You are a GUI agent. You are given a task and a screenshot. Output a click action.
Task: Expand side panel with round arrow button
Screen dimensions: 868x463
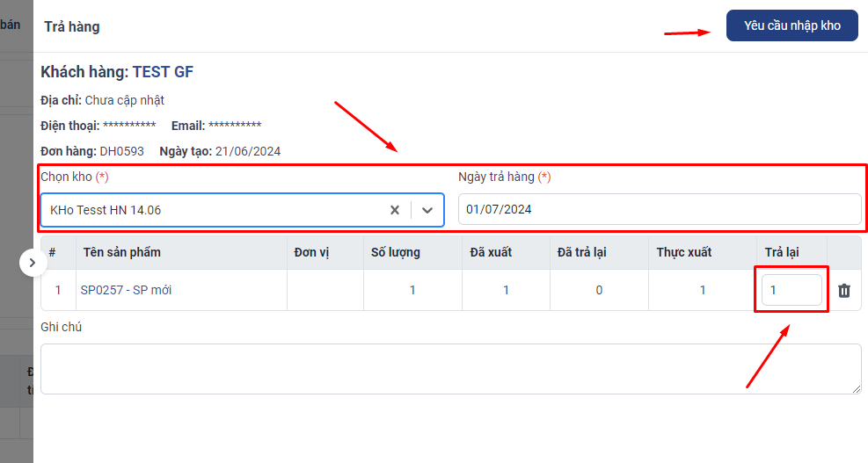pos(33,262)
